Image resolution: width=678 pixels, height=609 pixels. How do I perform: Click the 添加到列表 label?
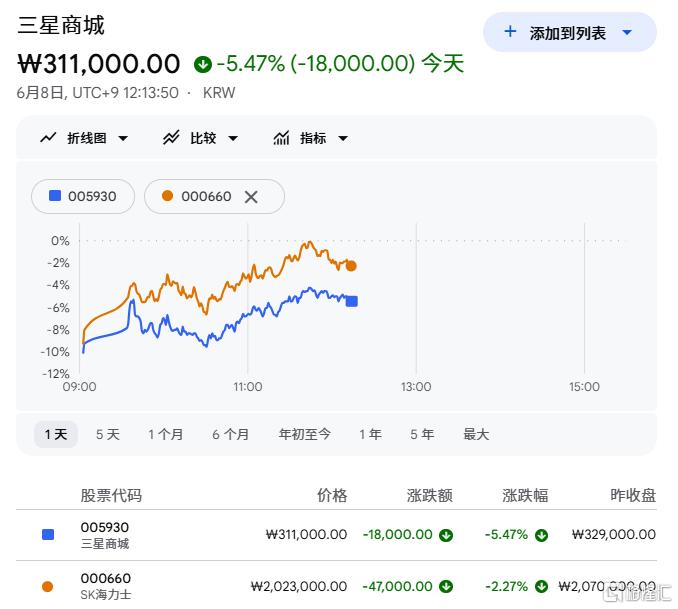(568, 33)
